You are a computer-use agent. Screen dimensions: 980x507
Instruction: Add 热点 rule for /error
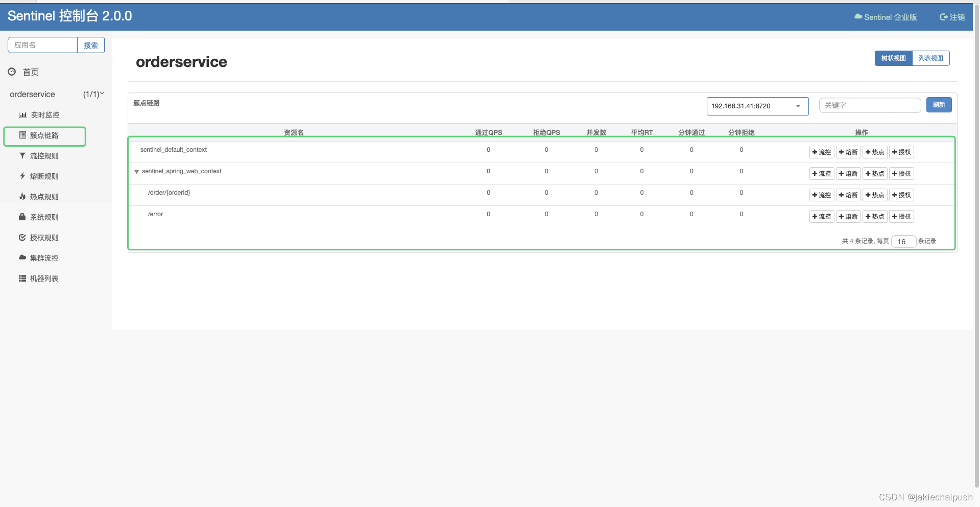click(x=875, y=217)
